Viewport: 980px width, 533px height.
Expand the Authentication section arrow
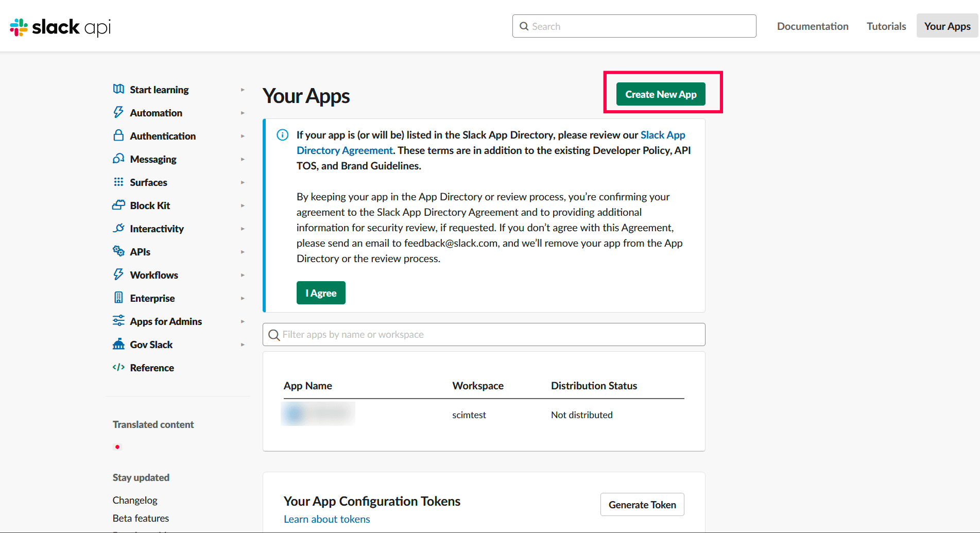coord(243,136)
